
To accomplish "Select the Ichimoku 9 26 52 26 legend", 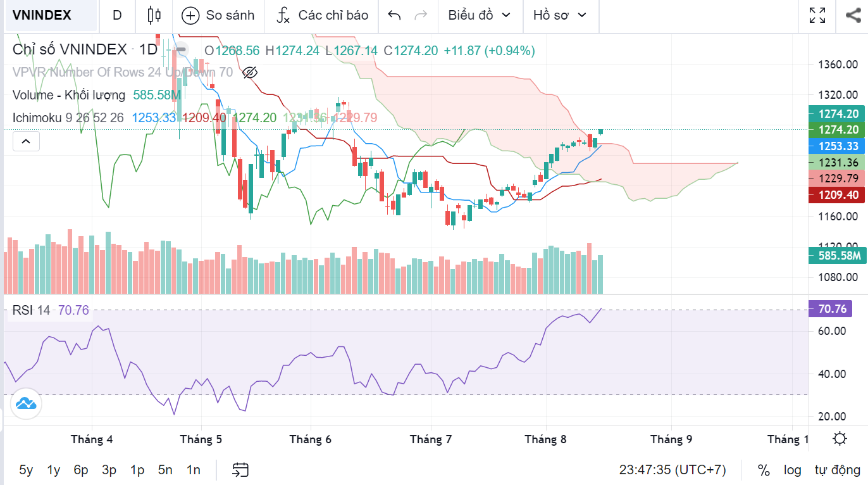I will (68, 118).
